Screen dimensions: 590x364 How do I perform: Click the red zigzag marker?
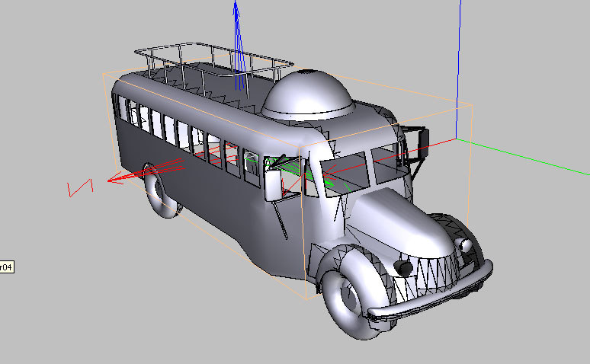(80, 187)
